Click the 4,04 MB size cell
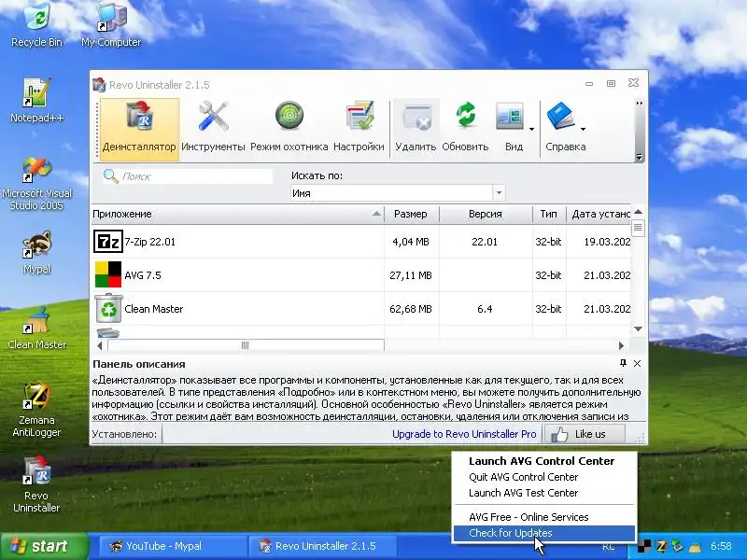Image resolution: width=747 pixels, height=560 pixels. pyautogui.click(x=411, y=242)
